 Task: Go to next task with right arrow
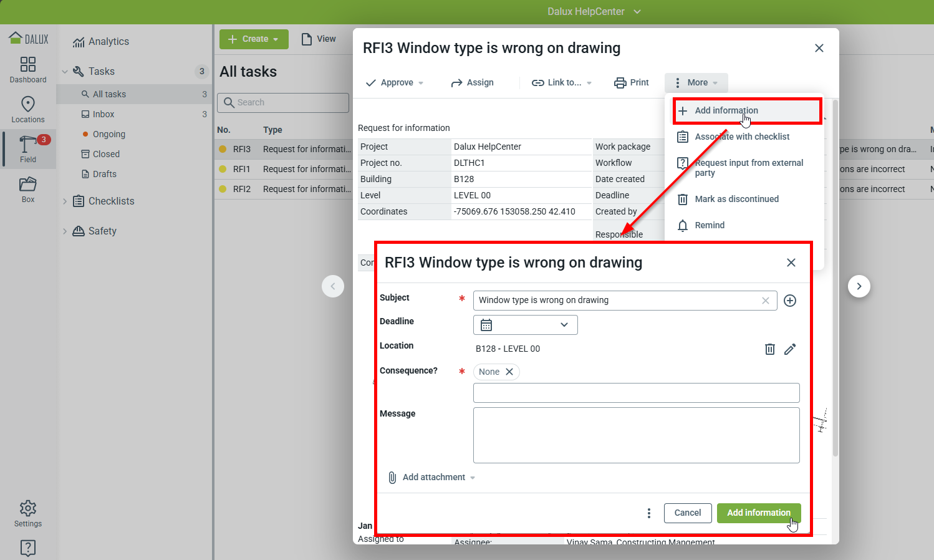tap(859, 286)
